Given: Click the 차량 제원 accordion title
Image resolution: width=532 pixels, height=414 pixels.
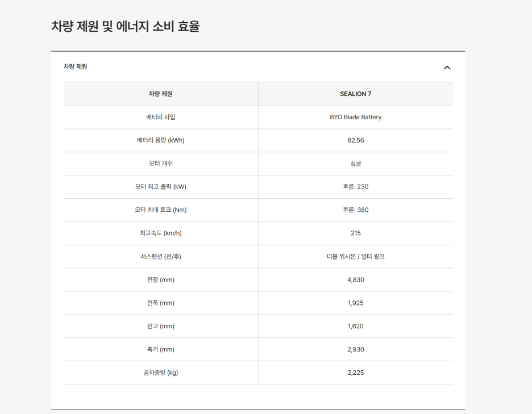Looking at the screenshot, I should pos(76,66).
